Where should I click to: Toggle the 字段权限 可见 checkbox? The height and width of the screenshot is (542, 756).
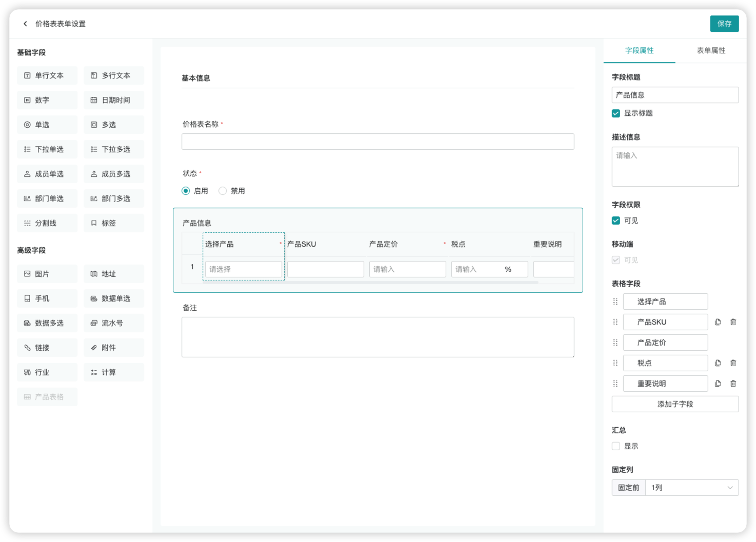[616, 220]
